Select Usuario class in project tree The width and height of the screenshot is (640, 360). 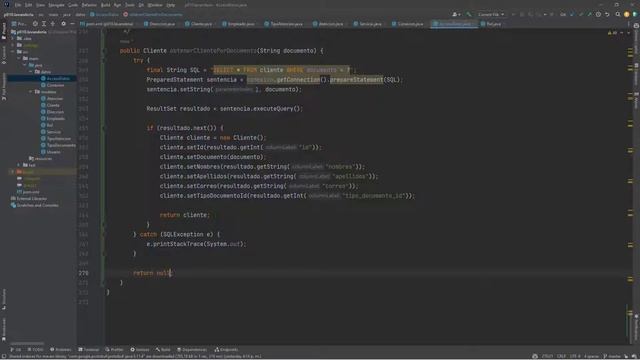[x=51, y=152]
